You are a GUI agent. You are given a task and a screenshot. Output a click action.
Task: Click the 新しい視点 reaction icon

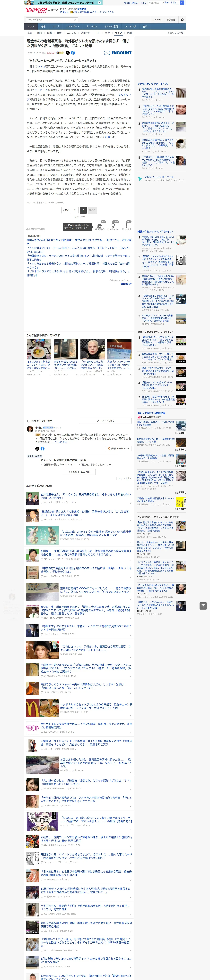127,225
